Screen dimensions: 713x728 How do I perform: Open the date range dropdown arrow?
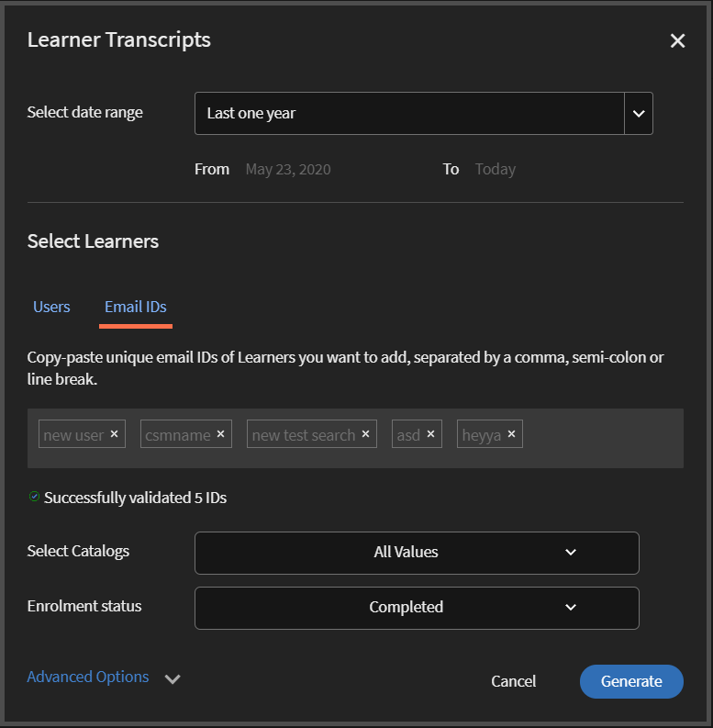point(639,114)
